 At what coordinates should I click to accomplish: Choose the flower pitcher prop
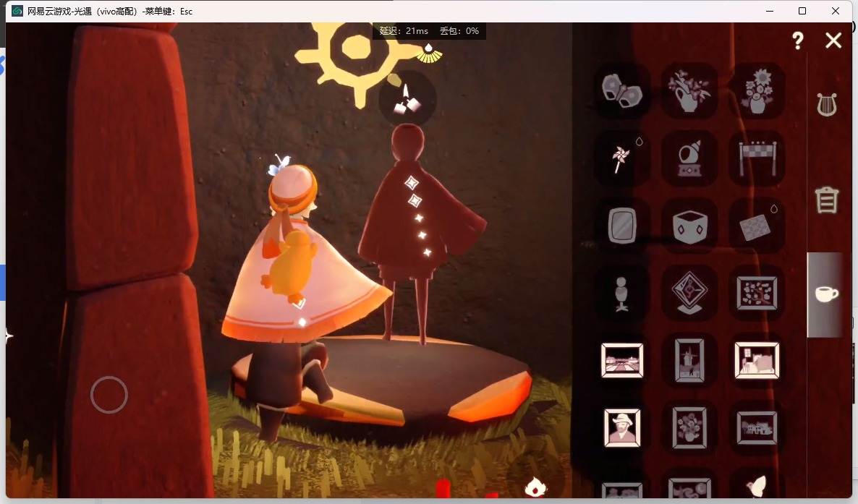[x=689, y=90]
